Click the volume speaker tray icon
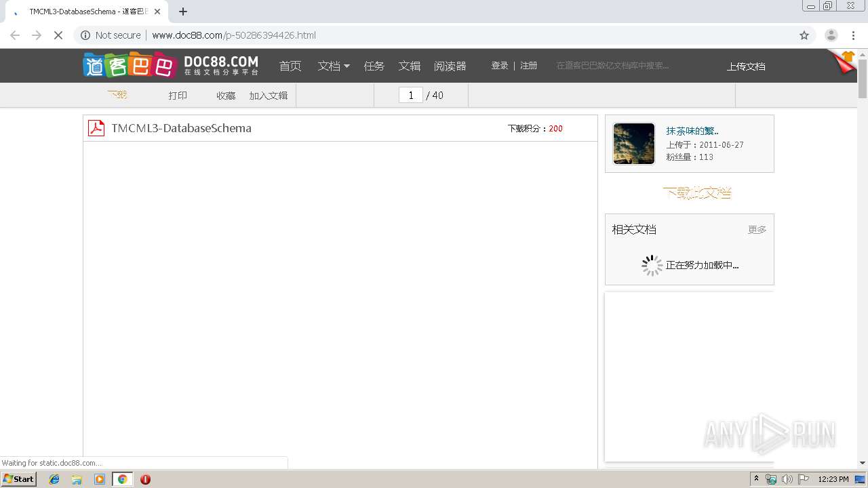Viewport: 868px width, 488px height. [x=787, y=479]
